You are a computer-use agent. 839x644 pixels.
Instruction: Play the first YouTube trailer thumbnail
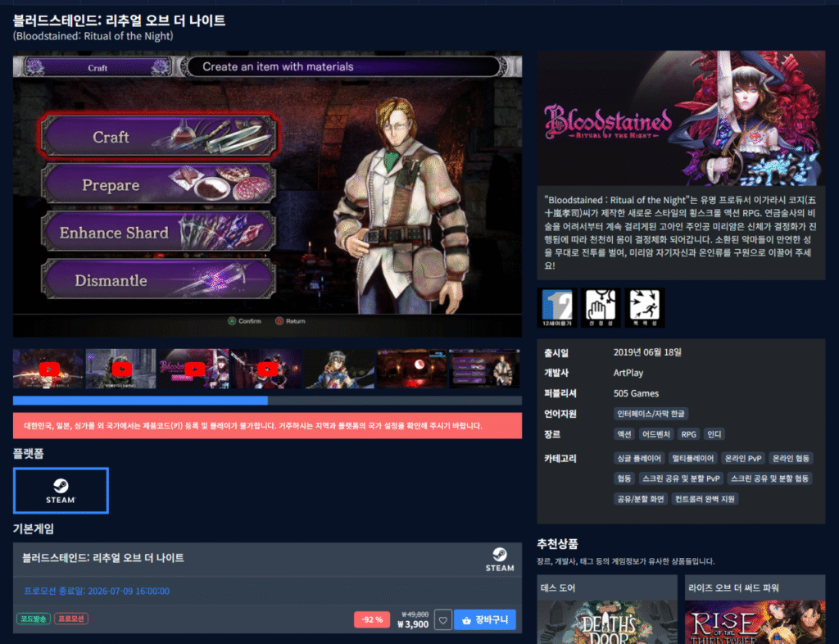pyautogui.click(x=48, y=369)
